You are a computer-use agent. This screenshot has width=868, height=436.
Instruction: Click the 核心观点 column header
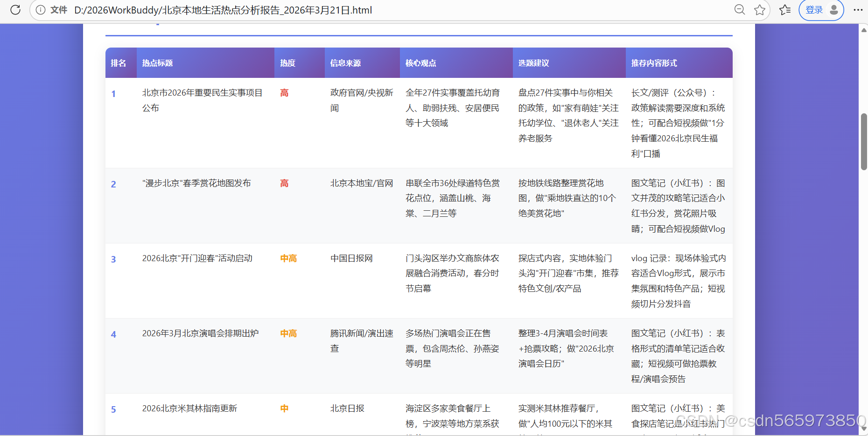click(456, 63)
